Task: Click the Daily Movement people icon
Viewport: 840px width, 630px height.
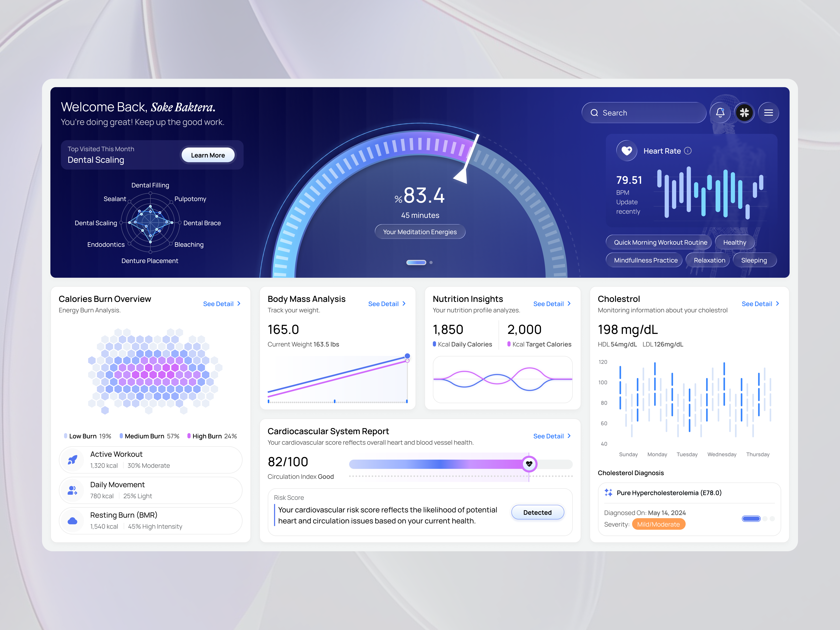Action: [72, 490]
